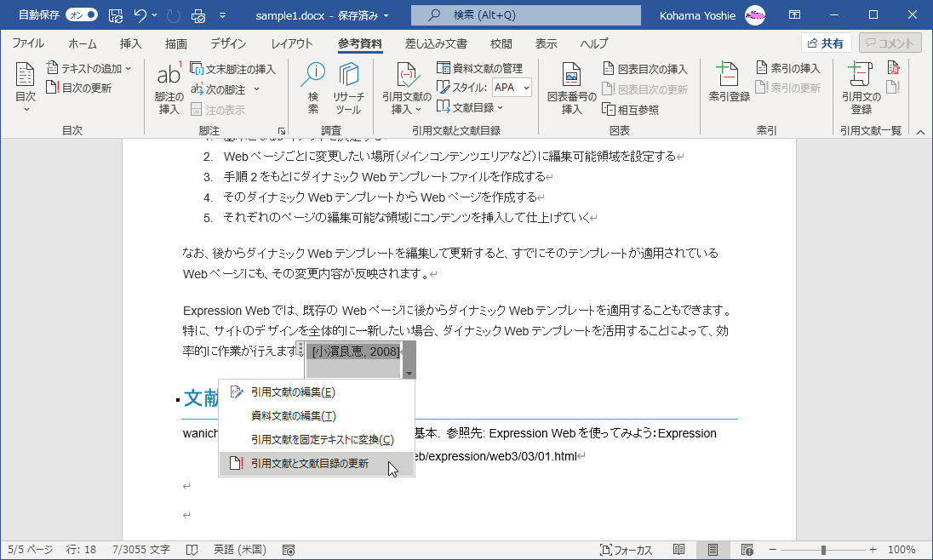Click the 7/3055 文字 word count
This screenshot has height=560, width=933.
pyautogui.click(x=141, y=550)
